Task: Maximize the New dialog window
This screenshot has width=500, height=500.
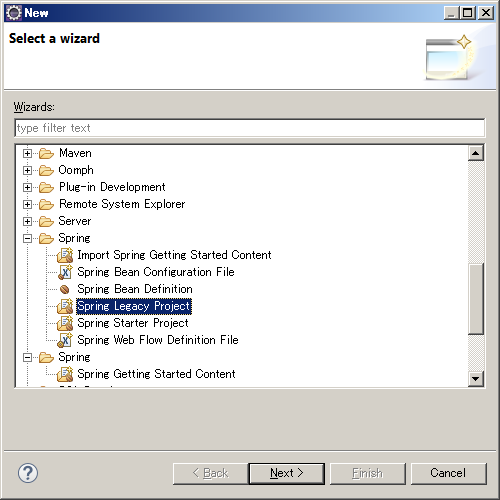Action: pyautogui.click(x=468, y=13)
